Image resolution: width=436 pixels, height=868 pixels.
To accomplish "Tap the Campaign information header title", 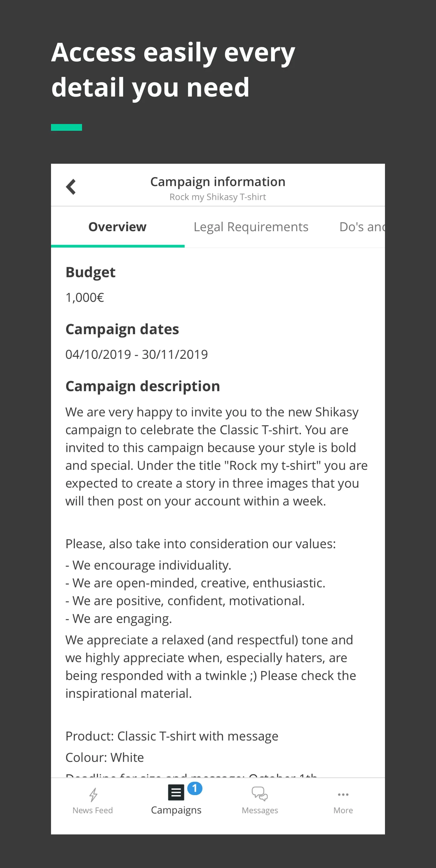I will [x=218, y=181].
